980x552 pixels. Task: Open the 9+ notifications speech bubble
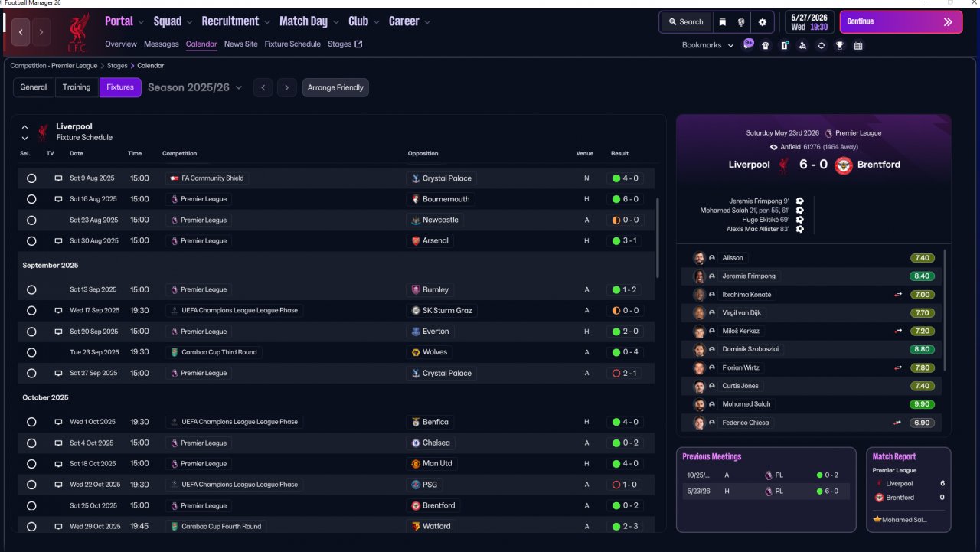748,44
